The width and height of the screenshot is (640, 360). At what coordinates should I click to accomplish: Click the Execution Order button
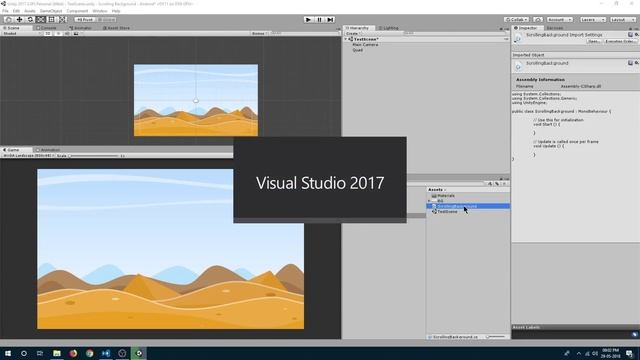(x=620, y=41)
